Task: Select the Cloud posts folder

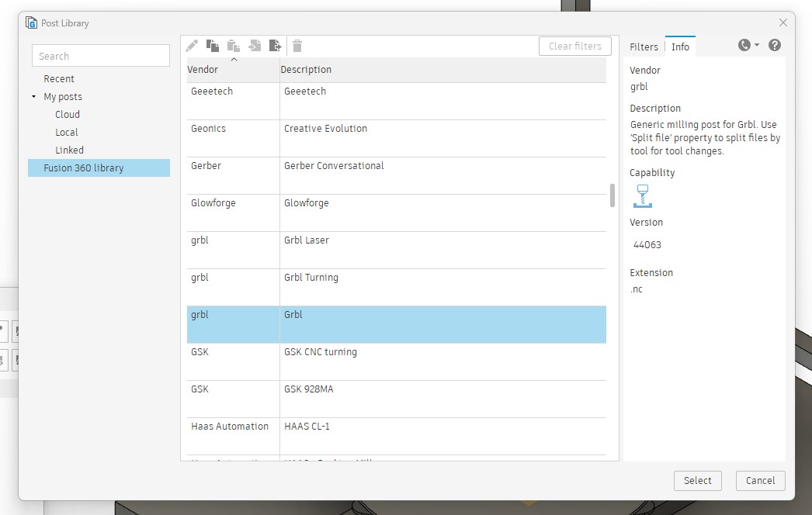Action: 68,114
